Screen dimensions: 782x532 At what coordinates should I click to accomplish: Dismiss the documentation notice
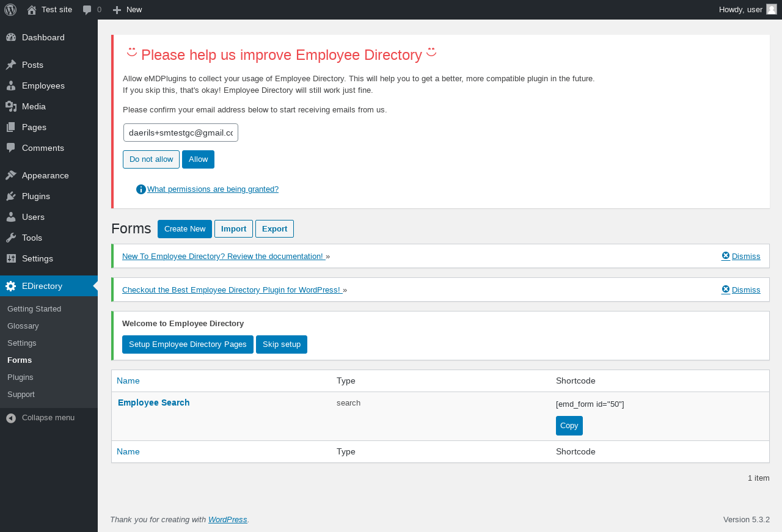(746, 257)
